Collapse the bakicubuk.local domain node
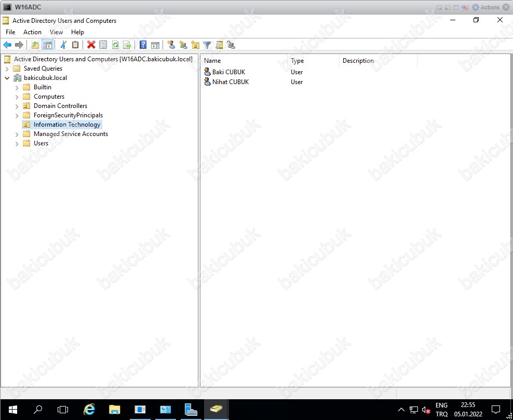513x420 pixels. (x=7, y=78)
